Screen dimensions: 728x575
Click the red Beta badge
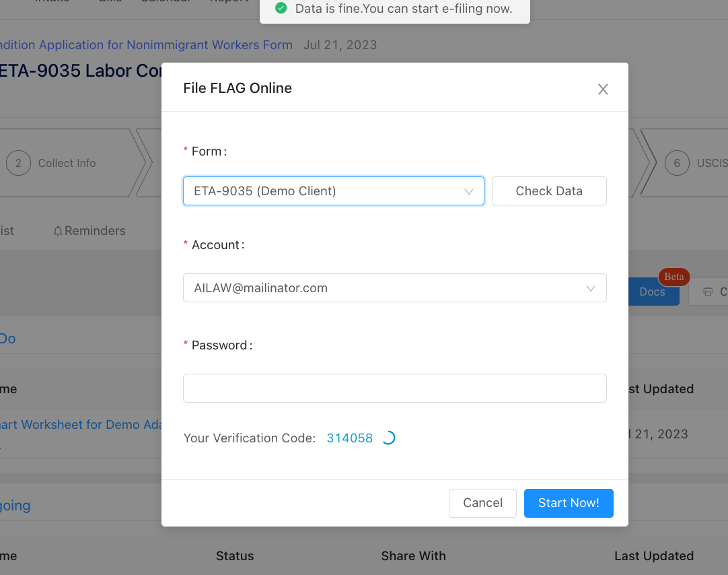coord(674,277)
